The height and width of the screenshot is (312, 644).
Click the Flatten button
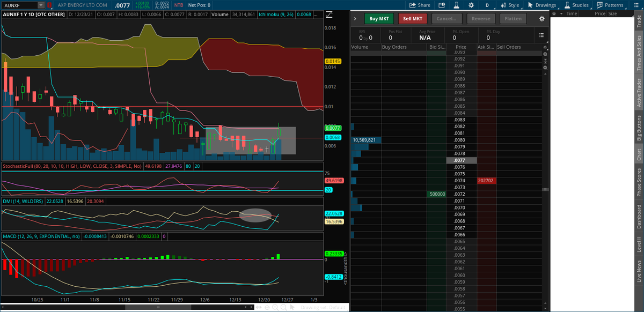[x=514, y=19]
